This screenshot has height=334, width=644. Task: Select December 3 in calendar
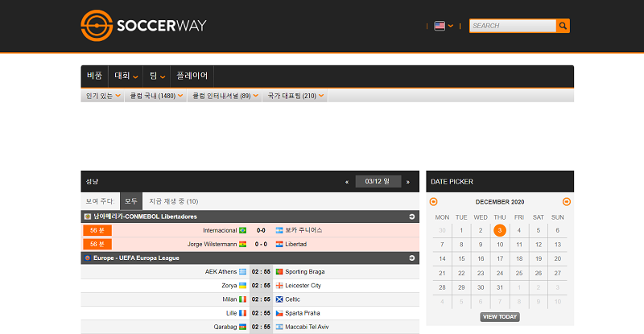point(500,230)
